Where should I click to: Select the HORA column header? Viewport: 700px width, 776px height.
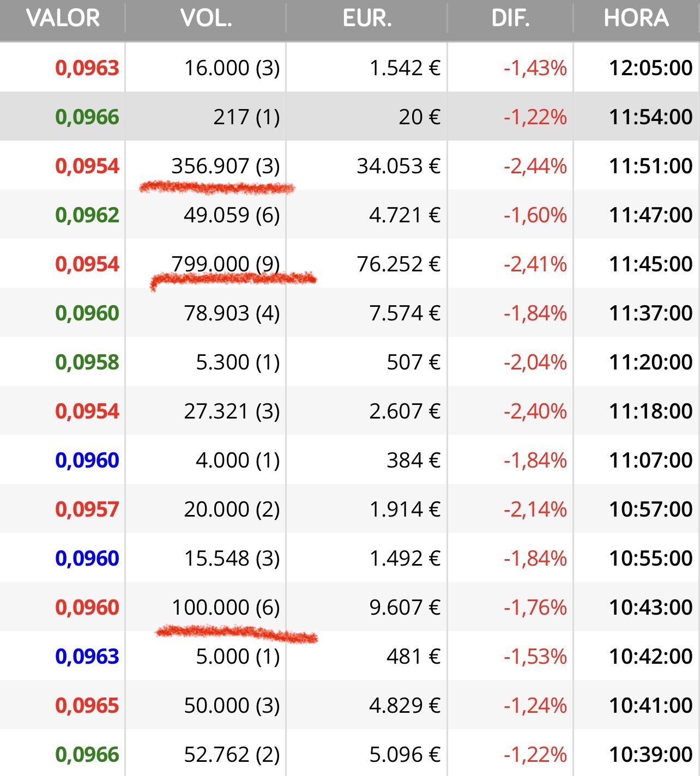tap(636, 19)
